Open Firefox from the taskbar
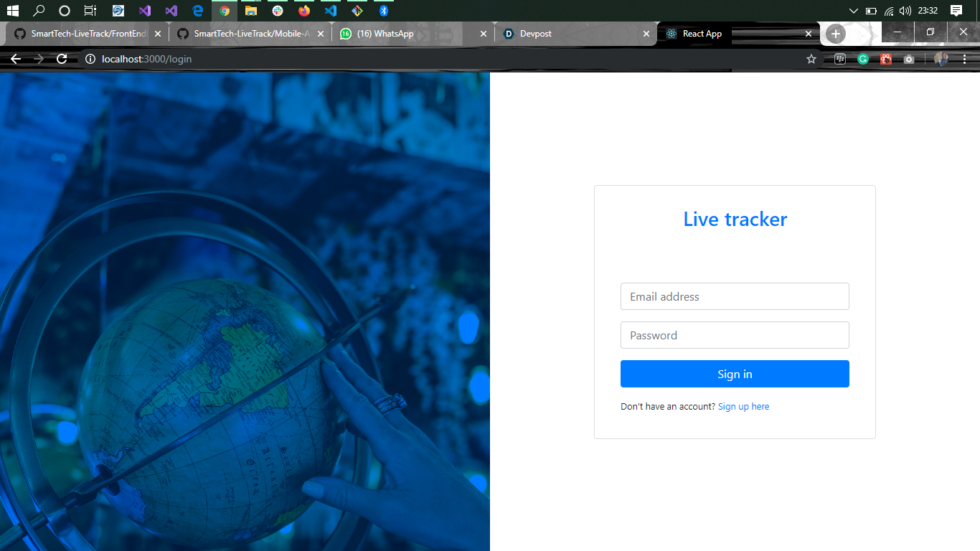The image size is (980, 551). (304, 11)
